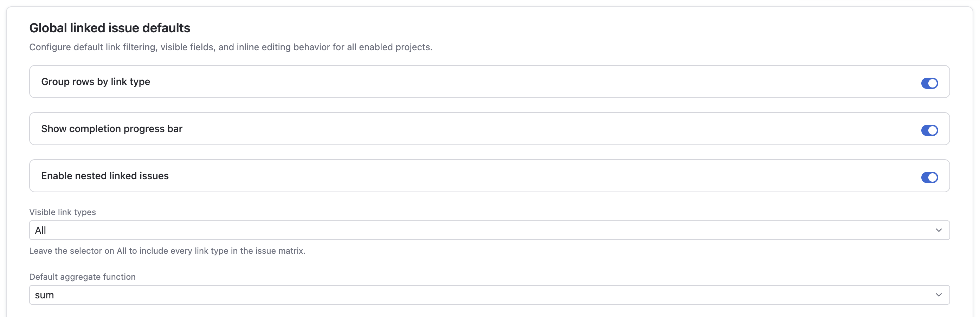Click the 'Group rows by link type' setting row
The image size is (980, 317).
[489, 82]
